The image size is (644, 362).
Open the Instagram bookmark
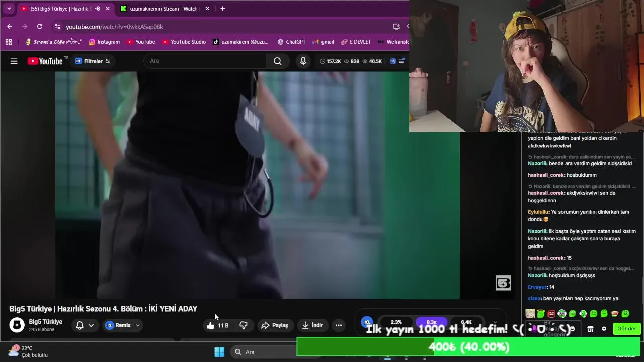pyautogui.click(x=104, y=42)
